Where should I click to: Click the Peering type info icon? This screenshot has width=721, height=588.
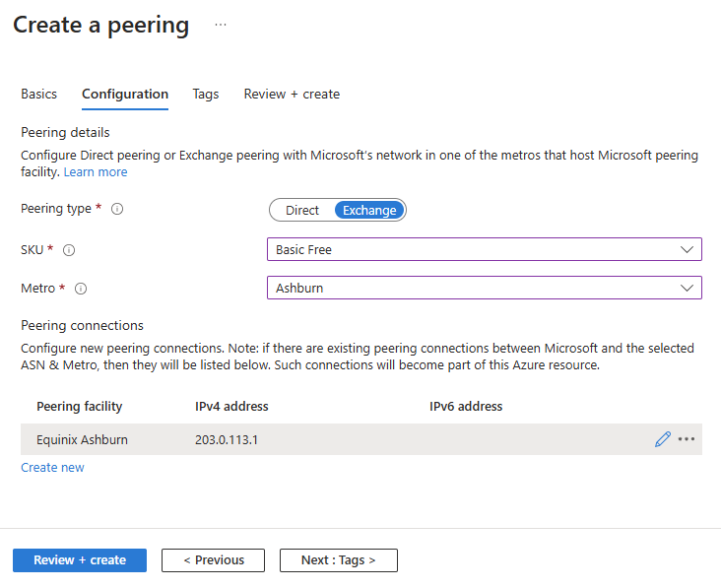click(x=117, y=210)
